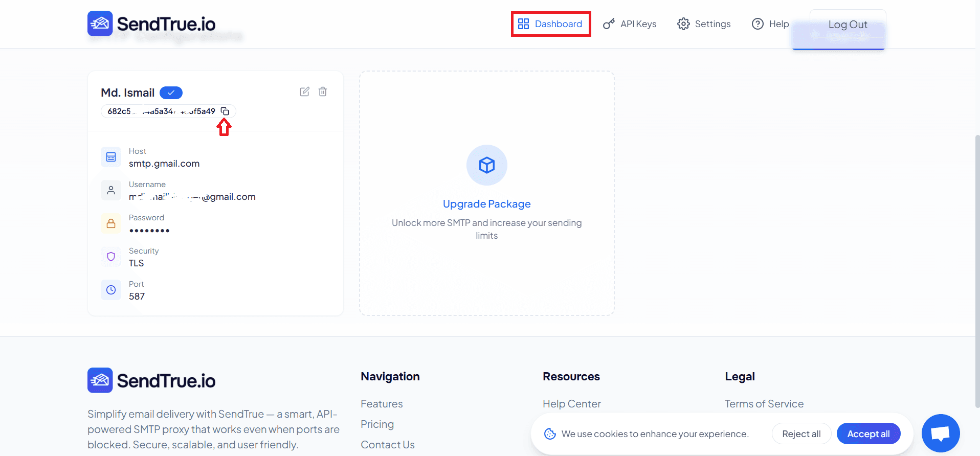Click the Port clock icon
The image size is (980, 456).
click(x=111, y=290)
